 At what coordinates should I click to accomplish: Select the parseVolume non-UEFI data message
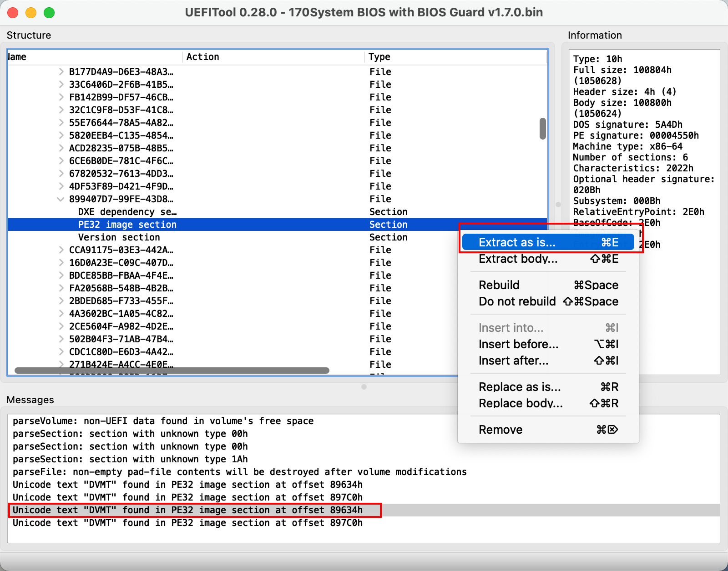click(x=364, y=421)
